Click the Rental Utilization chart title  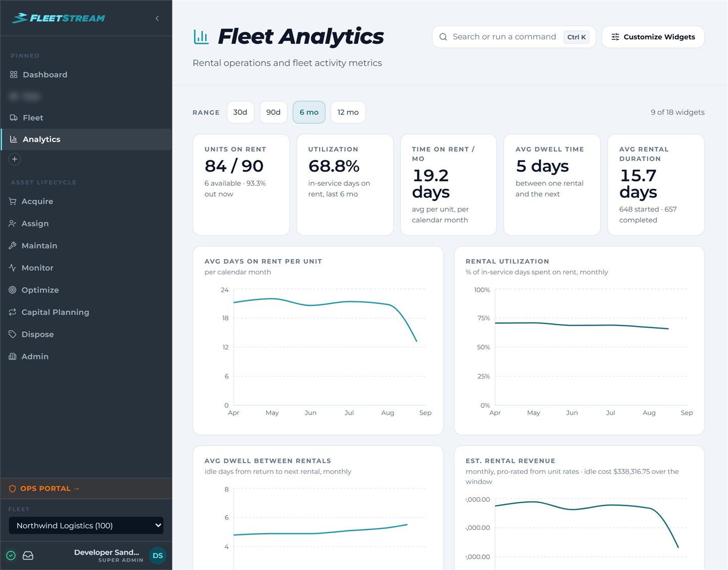[507, 261]
